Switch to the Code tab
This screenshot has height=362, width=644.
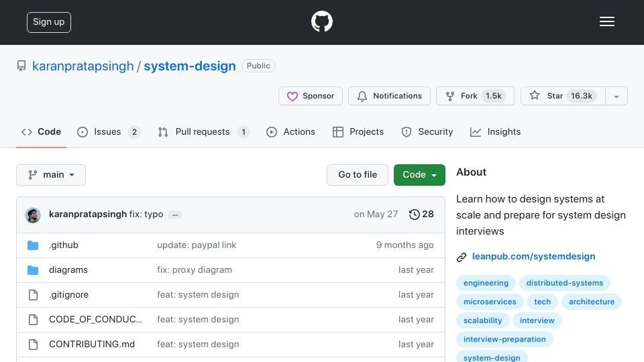click(x=41, y=132)
